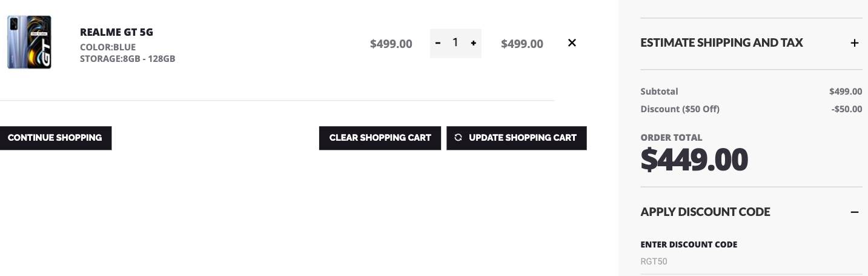Open the REALME GT 5G product title link
Screen dimensions: 868x276
click(116, 32)
